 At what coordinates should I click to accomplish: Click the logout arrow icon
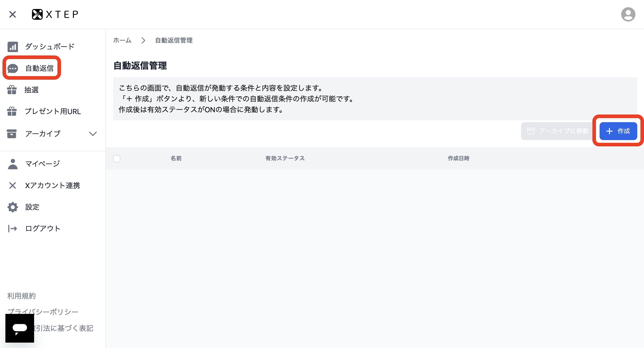(x=13, y=228)
